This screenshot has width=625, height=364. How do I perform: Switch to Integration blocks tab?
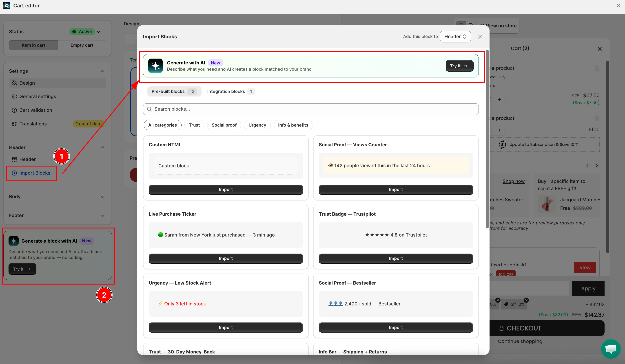[x=231, y=91]
